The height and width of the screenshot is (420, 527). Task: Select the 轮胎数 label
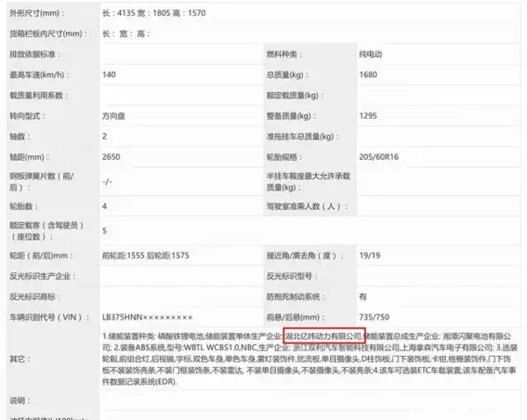[24, 206]
